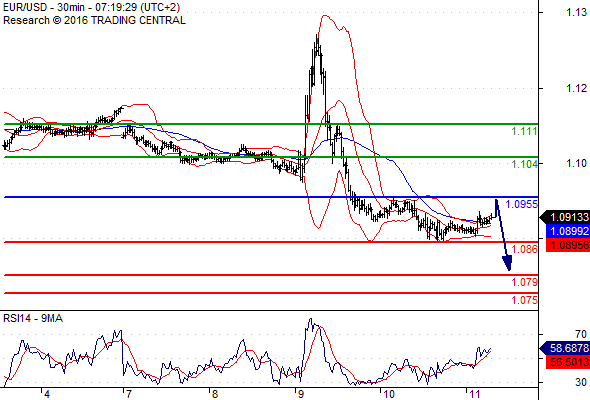Viewport: 590px width, 400px height.
Task: Click the blue 1.08992 price tag
Action: (567, 231)
